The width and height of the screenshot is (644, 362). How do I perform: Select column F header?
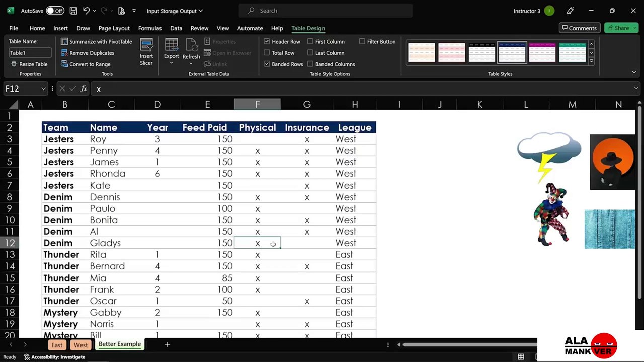[x=257, y=104]
